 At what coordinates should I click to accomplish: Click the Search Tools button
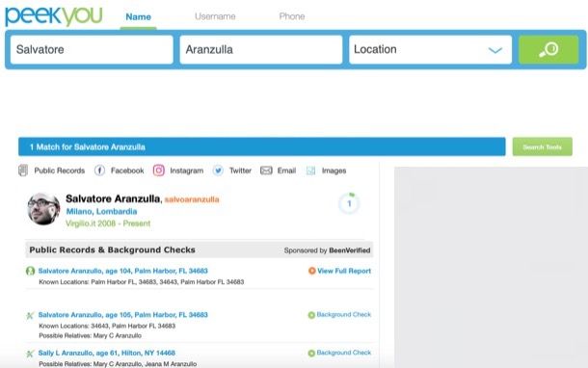(x=543, y=146)
